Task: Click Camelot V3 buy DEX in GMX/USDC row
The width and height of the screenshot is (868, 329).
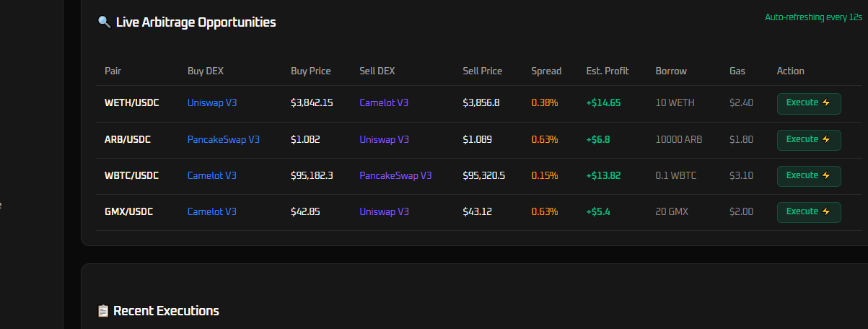Action: tap(212, 211)
